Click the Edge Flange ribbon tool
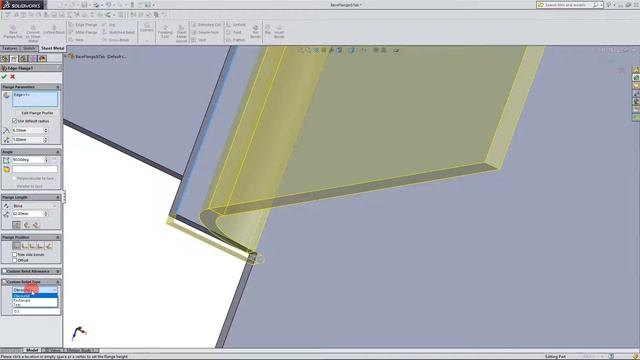640x360 pixels. click(x=83, y=25)
